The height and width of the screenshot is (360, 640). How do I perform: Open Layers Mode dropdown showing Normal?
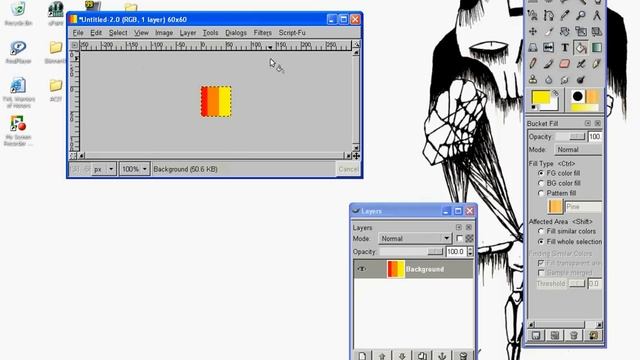415,238
